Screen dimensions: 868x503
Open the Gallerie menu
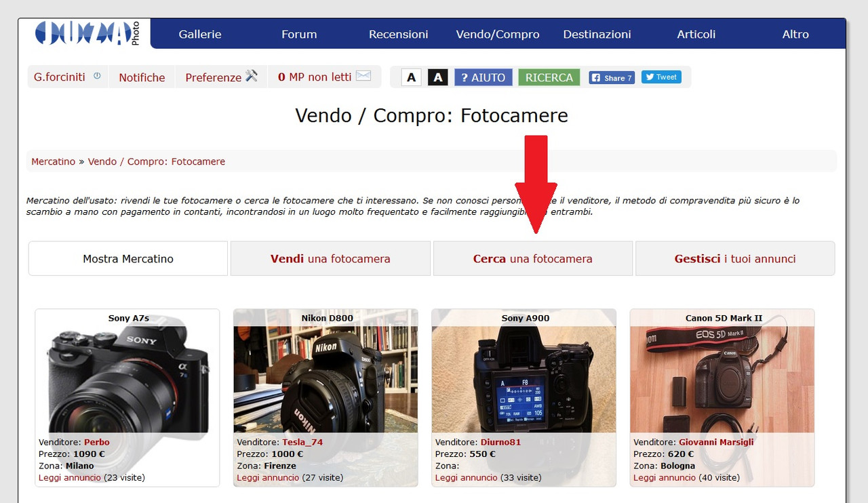point(200,34)
